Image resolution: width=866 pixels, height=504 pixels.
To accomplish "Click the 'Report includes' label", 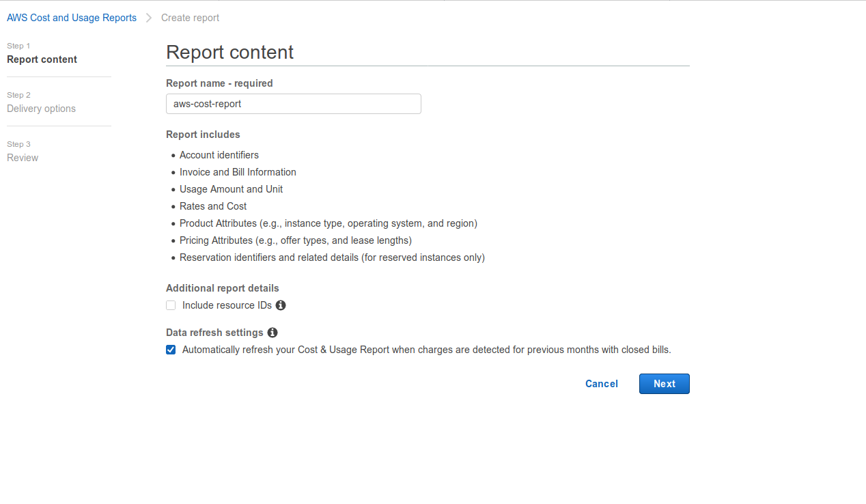I will tap(203, 135).
